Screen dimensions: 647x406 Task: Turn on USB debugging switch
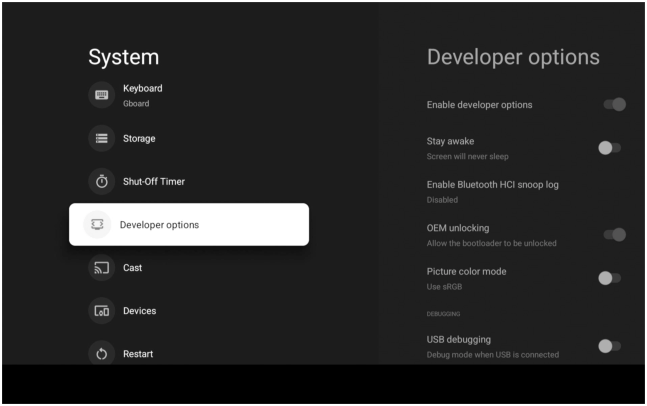tap(609, 346)
